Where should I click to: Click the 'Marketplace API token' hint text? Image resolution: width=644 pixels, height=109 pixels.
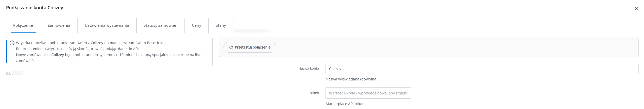click(345, 104)
